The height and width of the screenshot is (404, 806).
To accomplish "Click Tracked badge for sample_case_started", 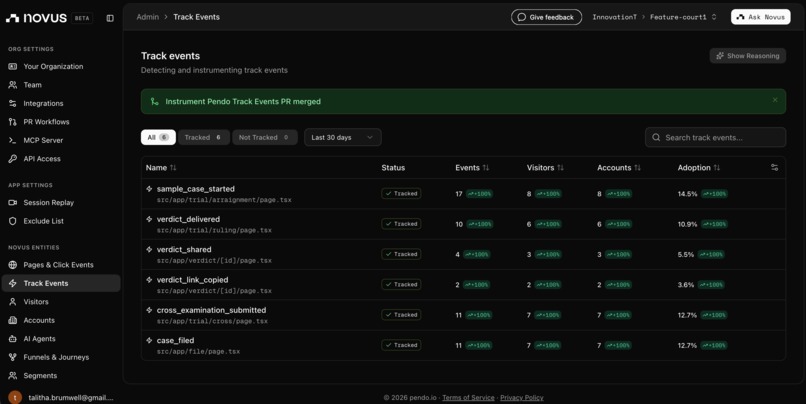I will [401, 194].
